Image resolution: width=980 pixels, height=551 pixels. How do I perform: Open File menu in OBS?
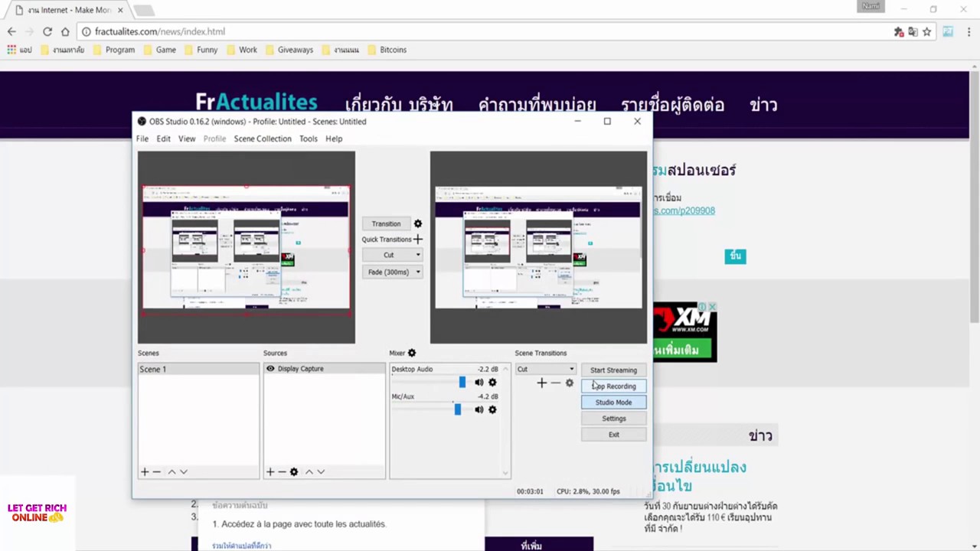(x=142, y=139)
